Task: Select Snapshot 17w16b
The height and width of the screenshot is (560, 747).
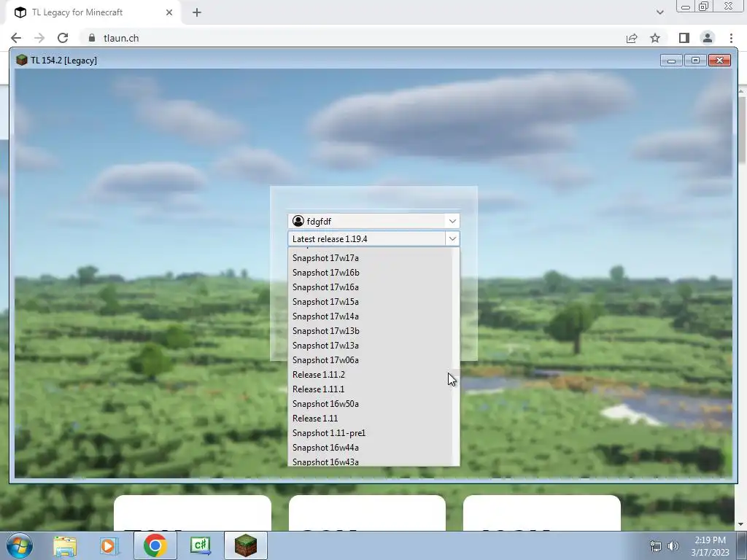Action: [370, 273]
